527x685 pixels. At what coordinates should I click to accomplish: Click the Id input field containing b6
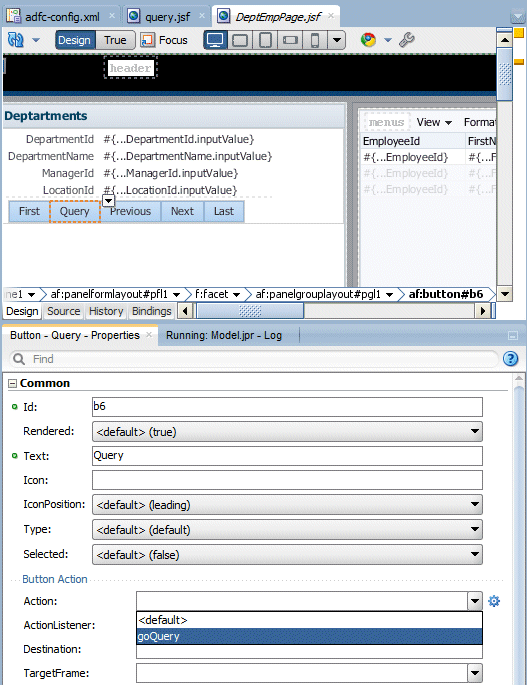click(x=287, y=407)
